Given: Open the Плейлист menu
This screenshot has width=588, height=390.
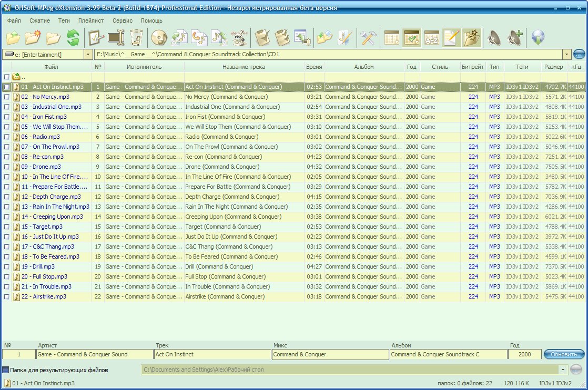Looking at the screenshot, I should click(x=91, y=20).
